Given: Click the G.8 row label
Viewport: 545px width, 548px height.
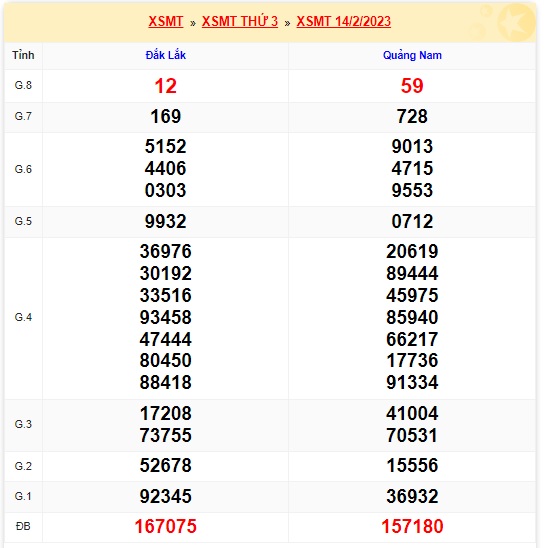Looking at the screenshot, I should pos(23,85).
